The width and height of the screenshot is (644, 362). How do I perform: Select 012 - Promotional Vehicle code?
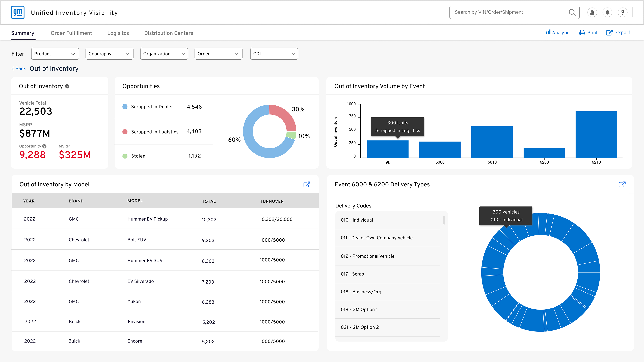[x=388, y=256]
